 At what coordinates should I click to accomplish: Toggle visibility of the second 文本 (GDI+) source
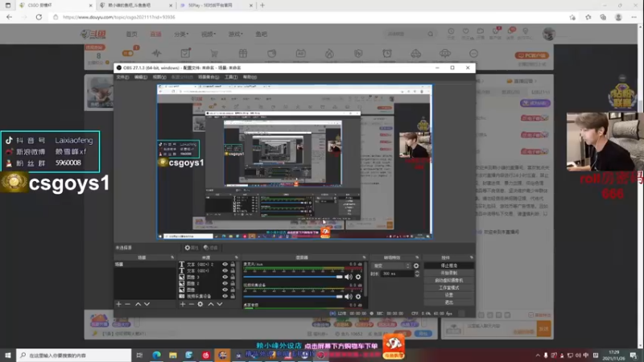[x=225, y=271]
